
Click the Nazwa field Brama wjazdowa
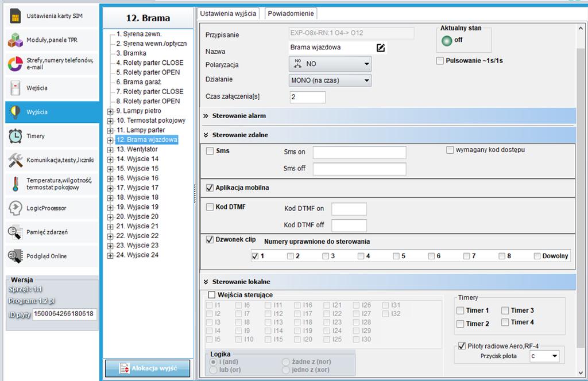tap(331, 48)
